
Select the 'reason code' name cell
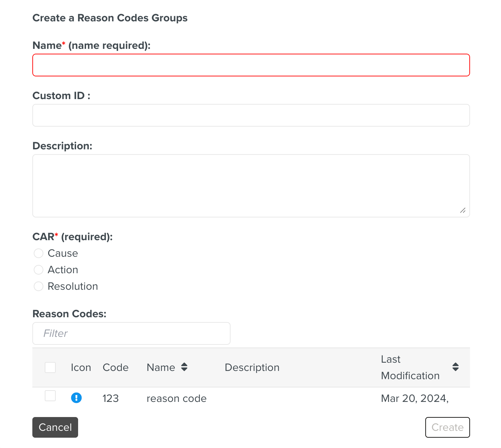(177, 398)
